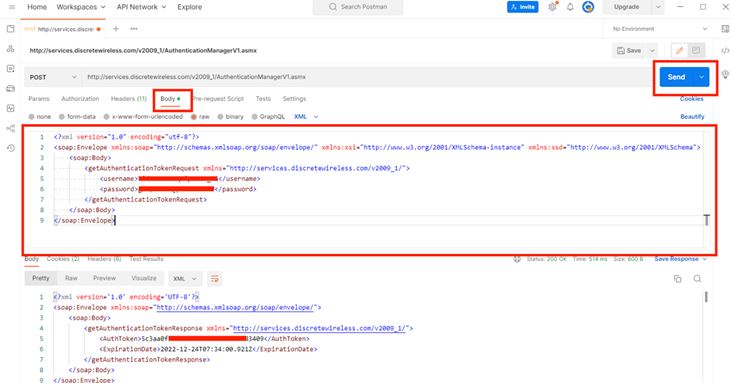Viewport: 731px width, 383px height.
Task: Add a new request tab
Action: point(116,29)
